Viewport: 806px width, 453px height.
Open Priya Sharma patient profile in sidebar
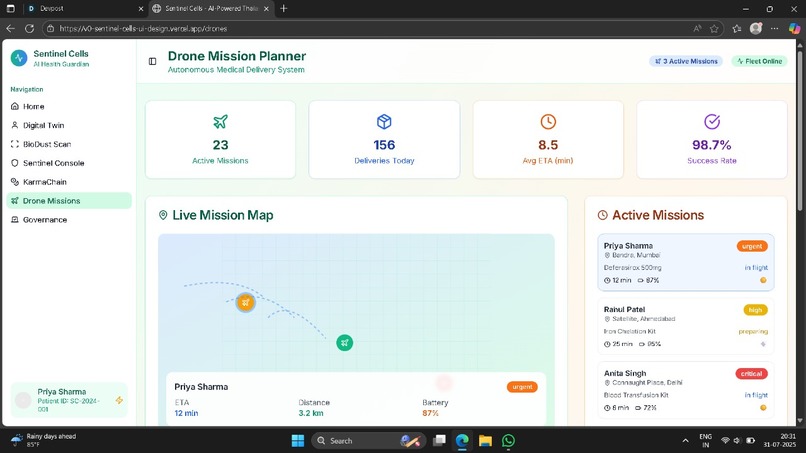tap(69, 400)
